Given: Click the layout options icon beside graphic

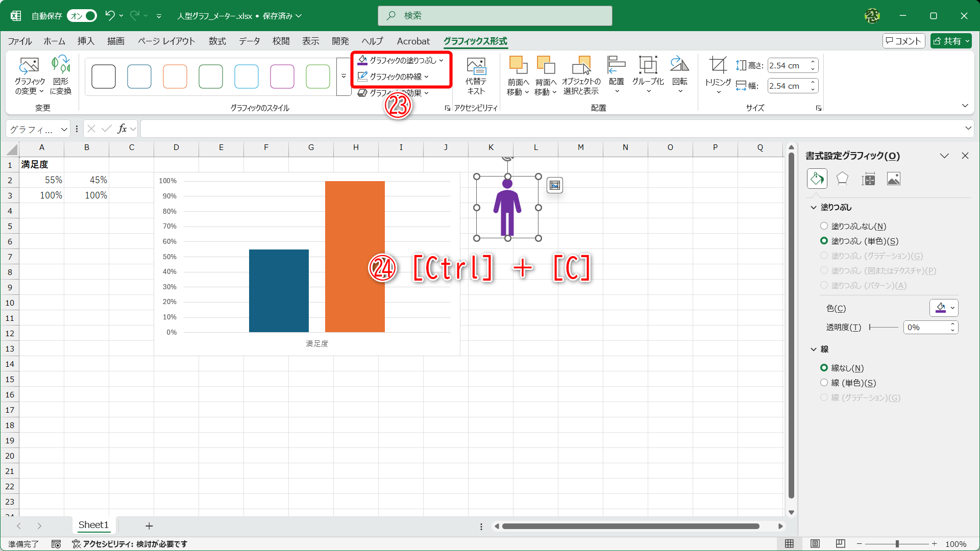Looking at the screenshot, I should tap(555, 185).
